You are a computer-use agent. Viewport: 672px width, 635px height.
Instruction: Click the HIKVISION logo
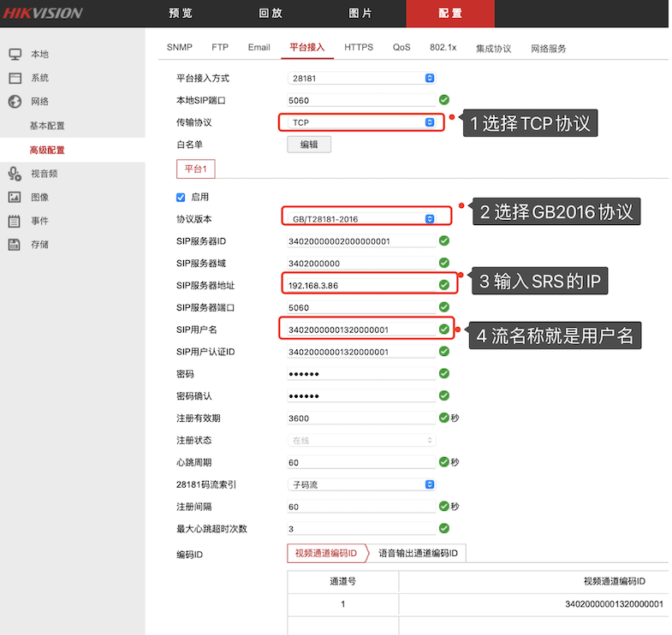coord(43,13)
